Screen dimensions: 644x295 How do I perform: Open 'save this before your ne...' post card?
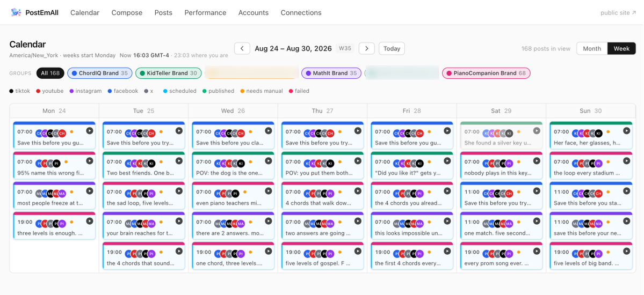[x=591, y=226]
